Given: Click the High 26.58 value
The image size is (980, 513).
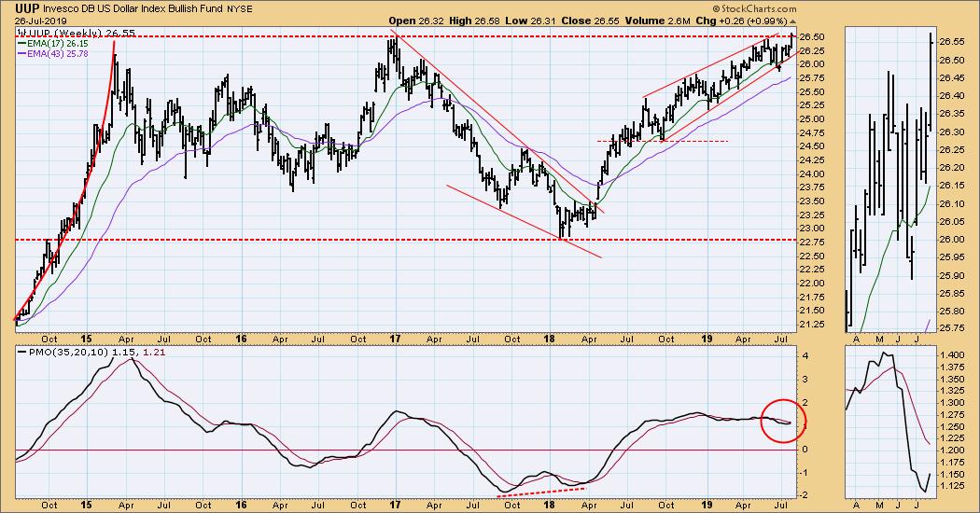Looking at the screenshot, I should click(475, 21).
